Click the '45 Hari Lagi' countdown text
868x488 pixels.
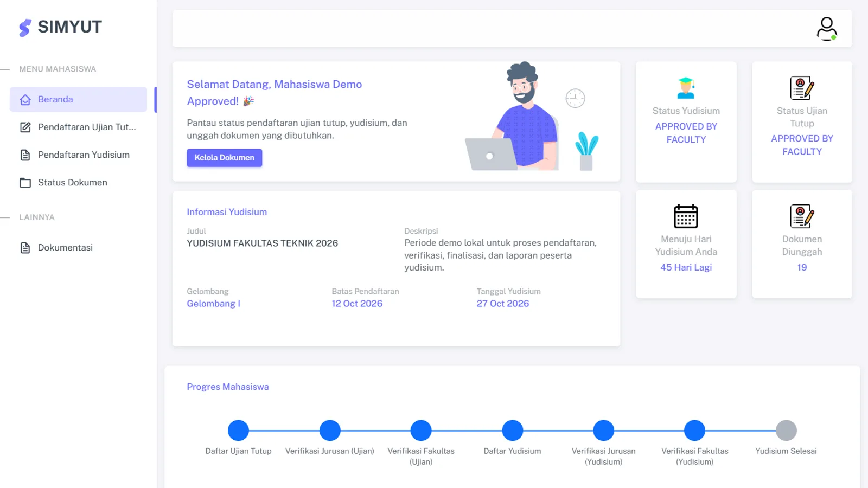click(x=686, y=267)
